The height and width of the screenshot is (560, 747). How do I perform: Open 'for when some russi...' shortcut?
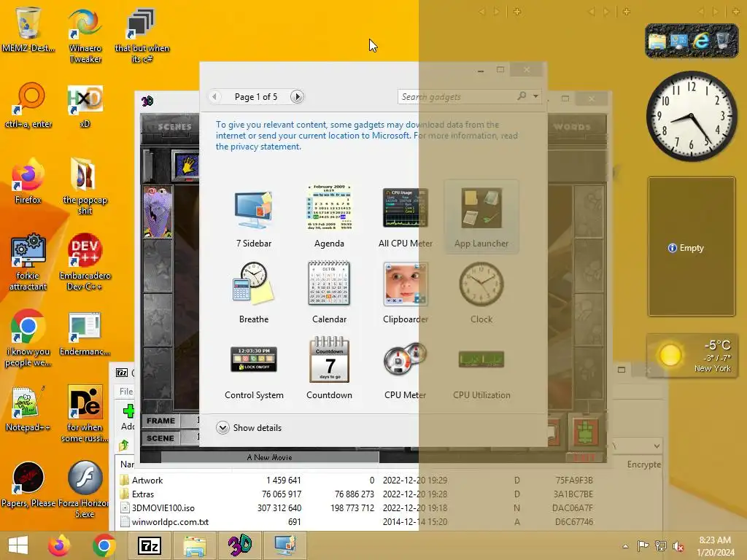click(x=85, y=413)
